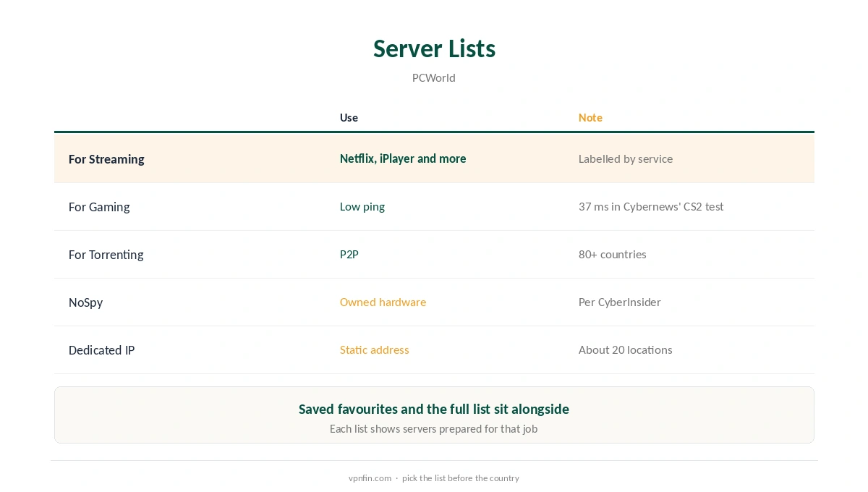Click the 'Labelled by service' note
The height and width of the screenshot is (492, 868).
(x=626, y=159)
